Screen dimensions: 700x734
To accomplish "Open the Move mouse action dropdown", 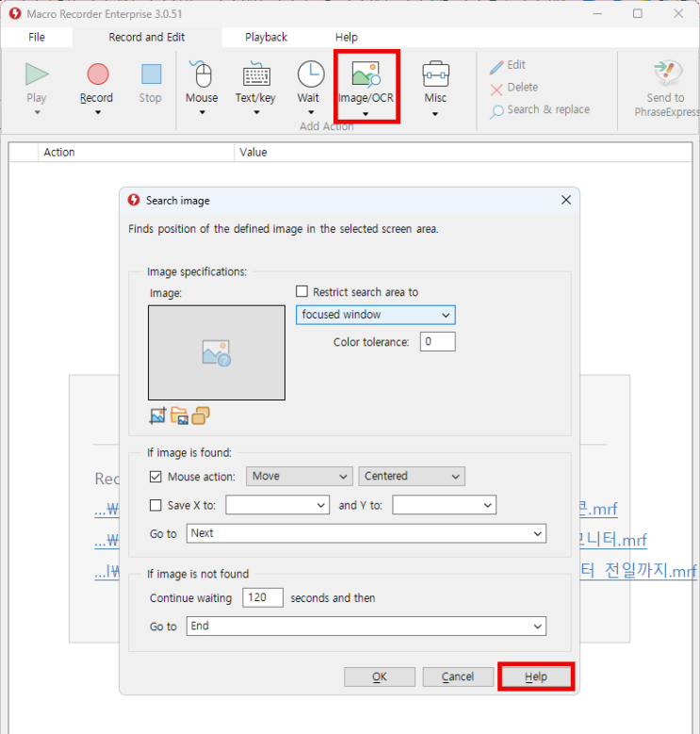I will tap(300, 476).
